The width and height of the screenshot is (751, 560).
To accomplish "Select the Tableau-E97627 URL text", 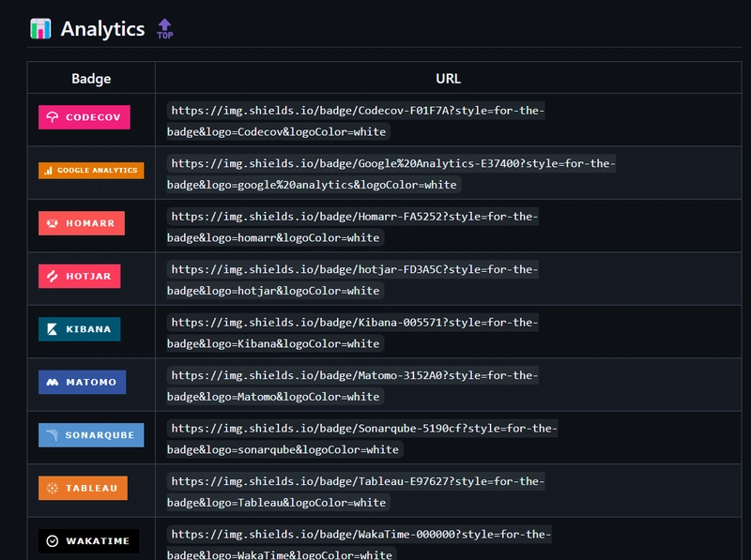I will [x=356, y=492].
